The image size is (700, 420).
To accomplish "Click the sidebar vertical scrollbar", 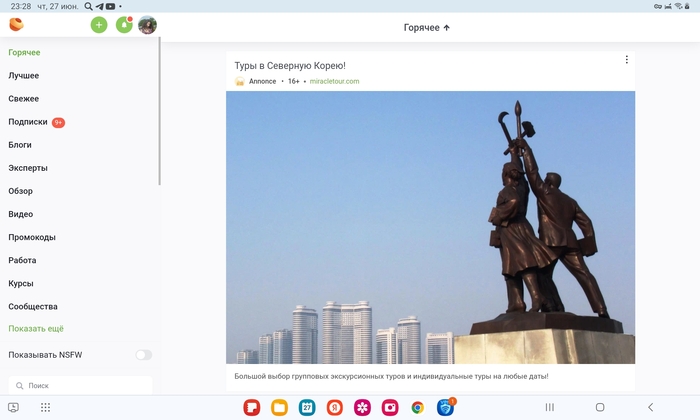I will 159,111.
